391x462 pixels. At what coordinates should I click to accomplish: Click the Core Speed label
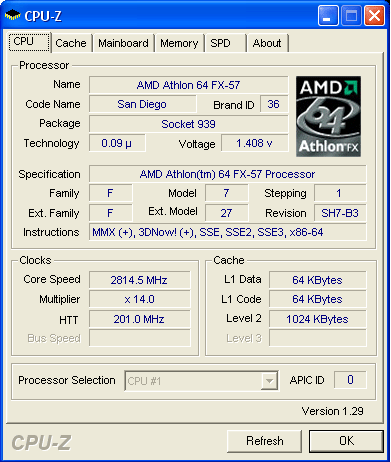52,279
